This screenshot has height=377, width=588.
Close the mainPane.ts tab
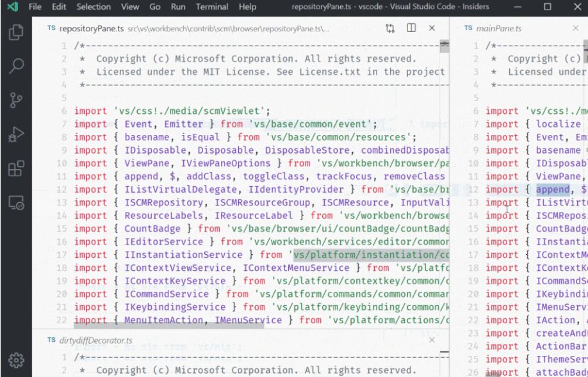click(x=575, y=28)
